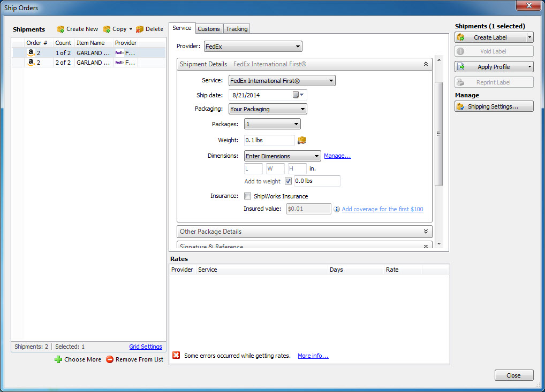Click the Delete shipment icon
The height and width of the screenshot is (392, 545).
tap(140, 29)
